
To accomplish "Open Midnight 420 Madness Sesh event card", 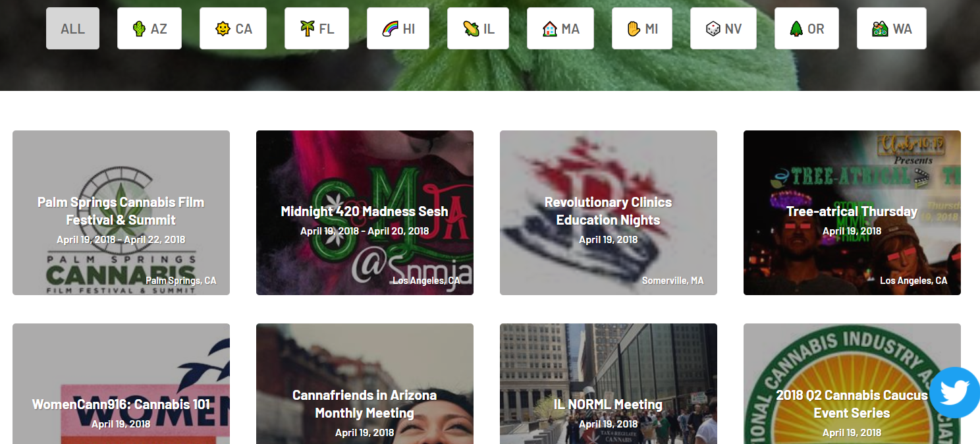I will click(365, 213).
